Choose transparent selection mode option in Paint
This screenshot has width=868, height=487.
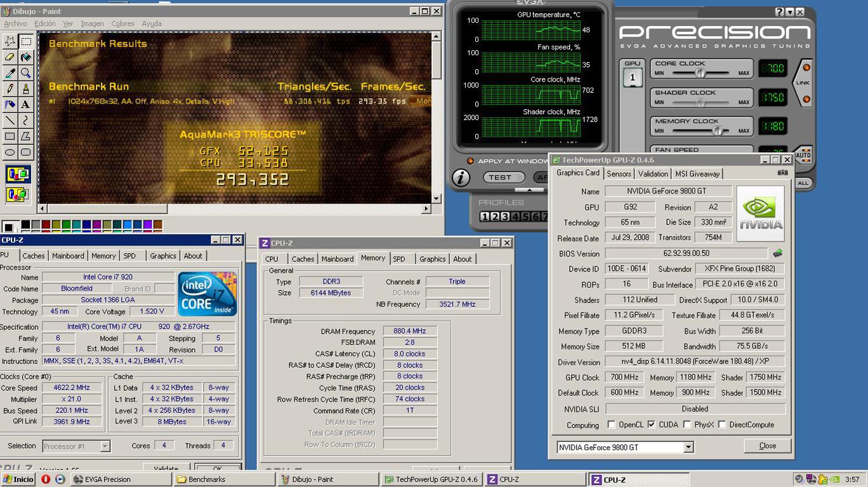point(18,194)
